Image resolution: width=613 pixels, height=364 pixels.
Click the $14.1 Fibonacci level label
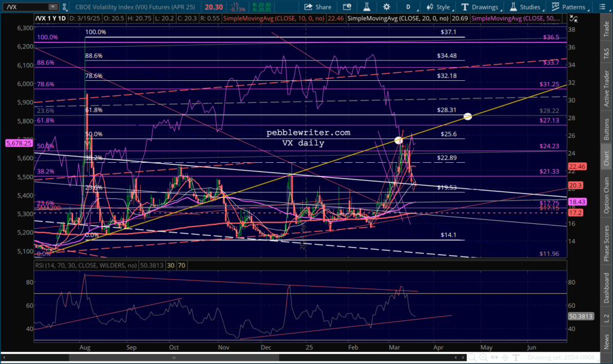coord(448,235)
